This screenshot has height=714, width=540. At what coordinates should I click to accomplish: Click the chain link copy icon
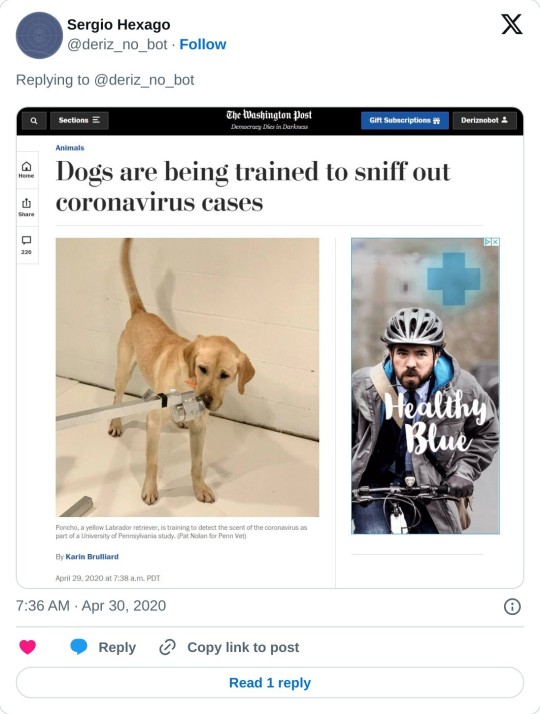(x=167, y=647)
